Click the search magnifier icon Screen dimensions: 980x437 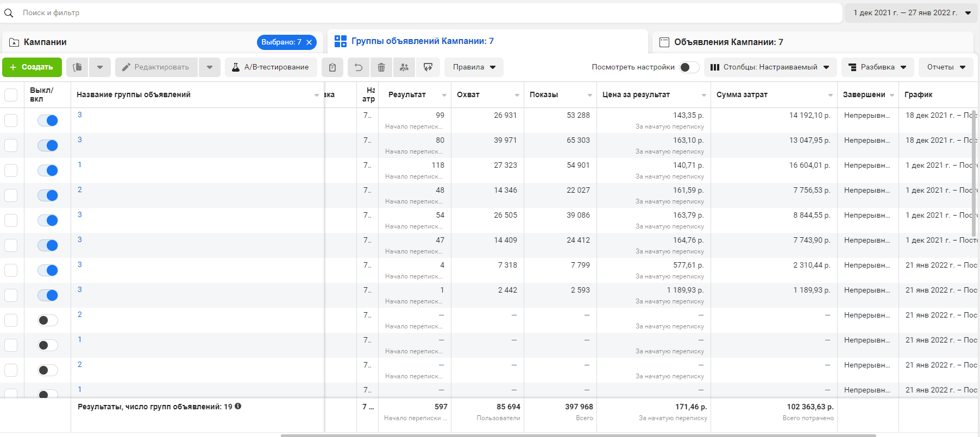point(9,12)
